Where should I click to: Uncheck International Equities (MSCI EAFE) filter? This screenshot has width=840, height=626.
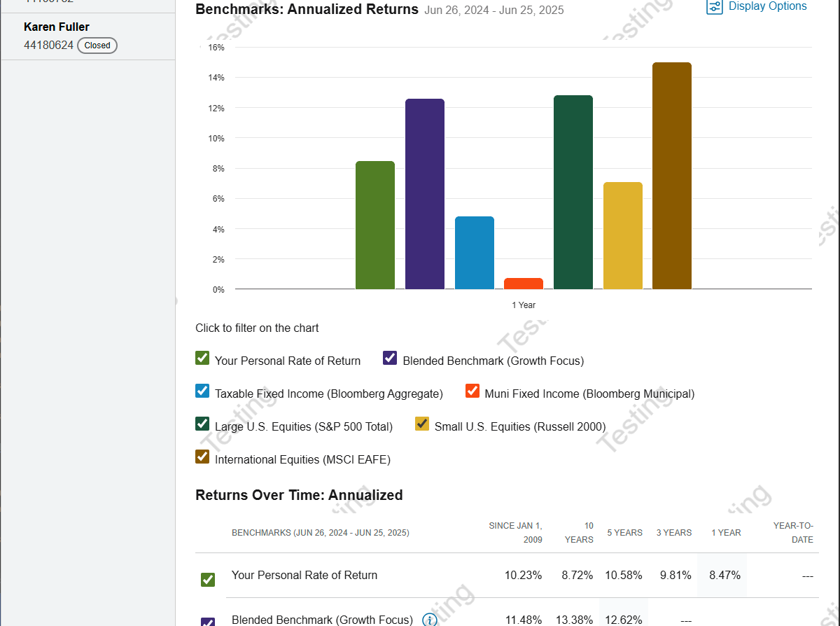pos(202,457)
